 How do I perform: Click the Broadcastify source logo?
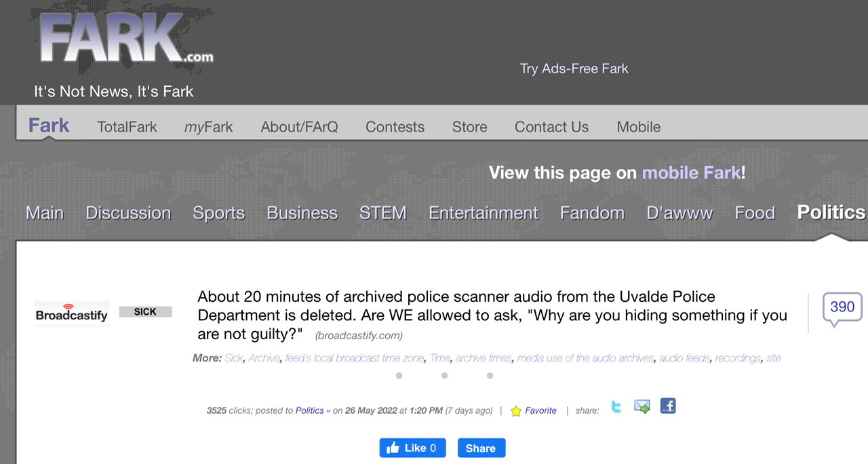point(72,313)
